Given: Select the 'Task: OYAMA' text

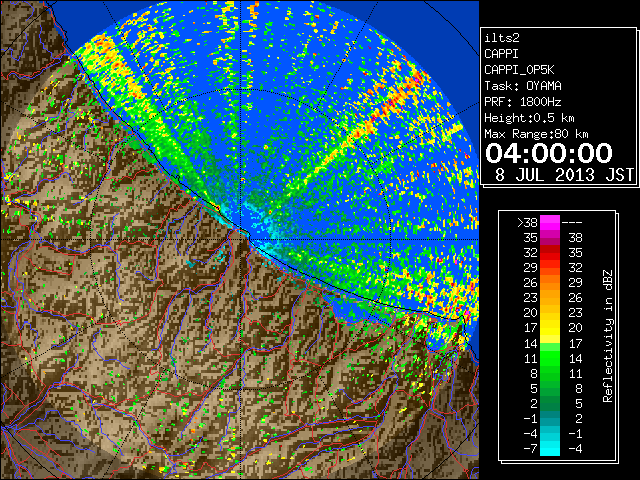Looking at the screenshot, I should point(523,86).
